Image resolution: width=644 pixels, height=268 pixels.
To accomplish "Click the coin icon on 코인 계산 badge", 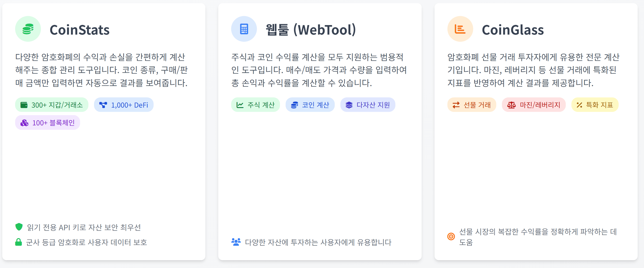I will click(x=295, y=105).
